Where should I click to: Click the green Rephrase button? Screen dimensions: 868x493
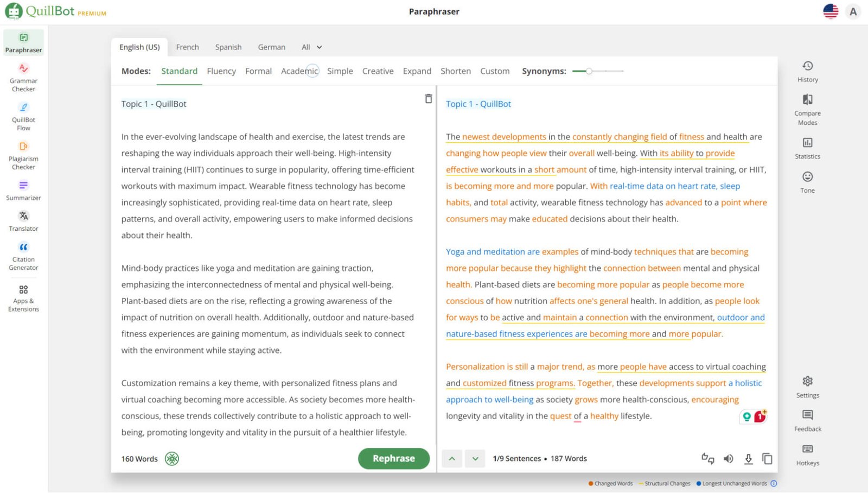coord(393,458)
